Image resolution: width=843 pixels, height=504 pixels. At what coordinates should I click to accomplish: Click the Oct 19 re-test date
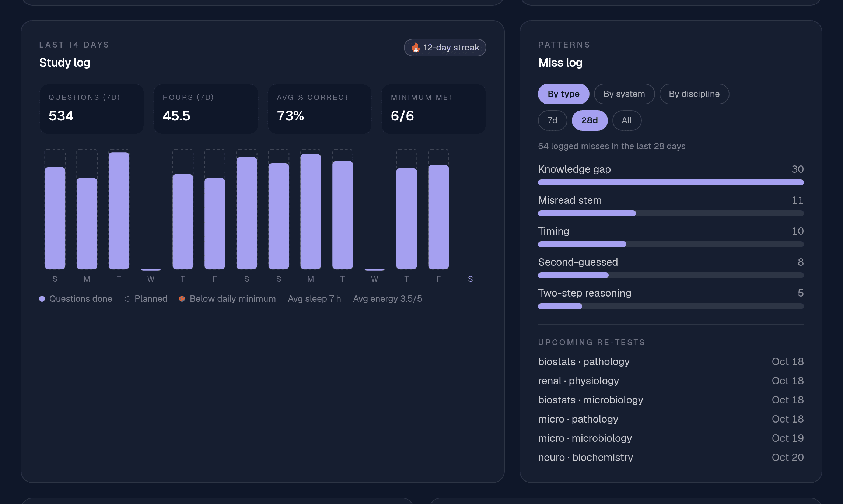tap(788, 438)
